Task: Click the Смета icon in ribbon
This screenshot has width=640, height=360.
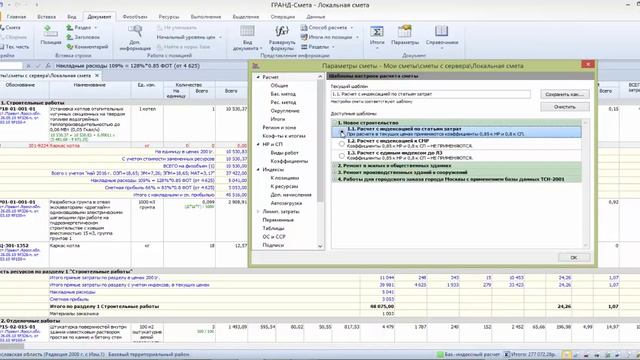Action: pos(2,27)
